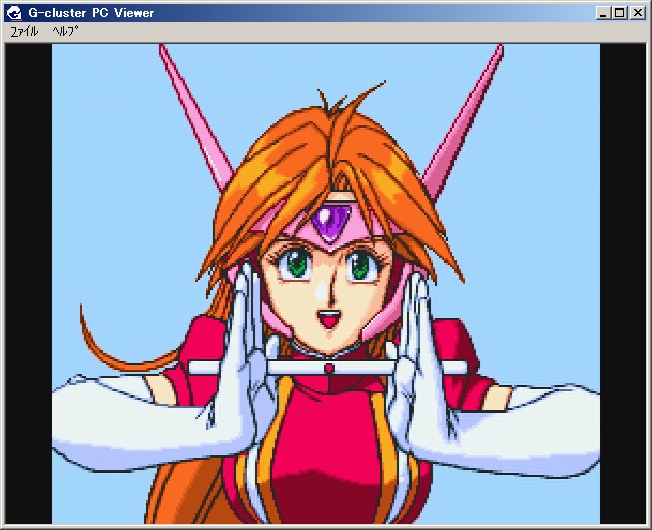Open the ファイル (File) menu
Image resolution: width=652 pixels, height=530 pixels.
pyautogui.click(x=24, y=31)
